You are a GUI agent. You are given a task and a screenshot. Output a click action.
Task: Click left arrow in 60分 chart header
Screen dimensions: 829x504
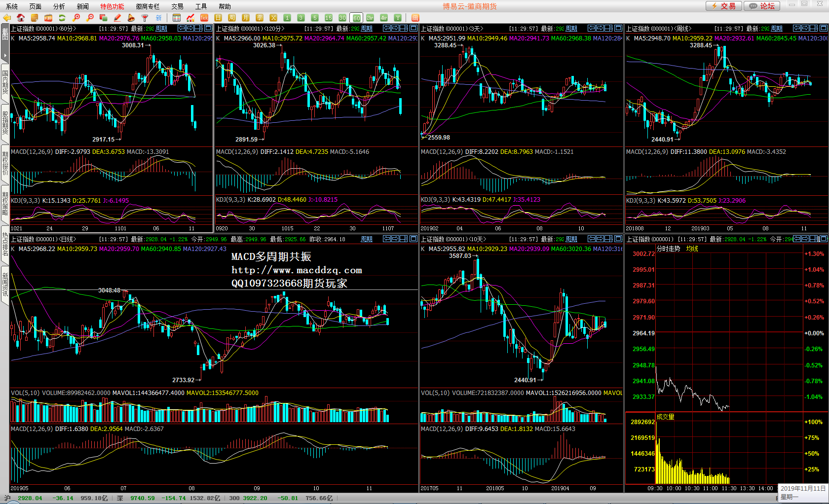(x=182, y=28)
